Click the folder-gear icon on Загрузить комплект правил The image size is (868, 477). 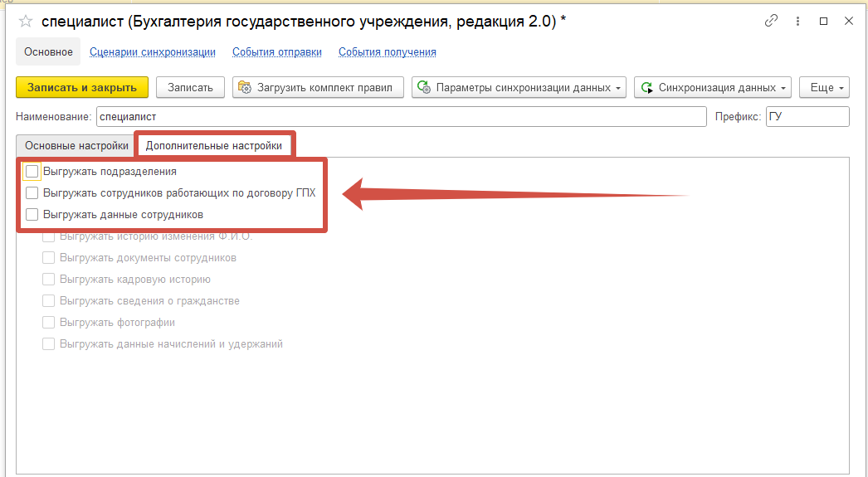245,87
